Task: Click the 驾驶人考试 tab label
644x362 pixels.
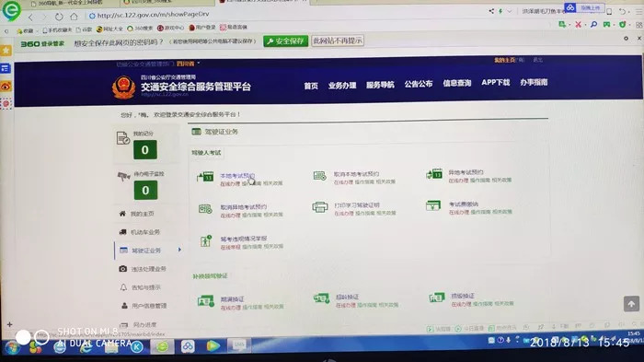Action: (x=206, y=153)
